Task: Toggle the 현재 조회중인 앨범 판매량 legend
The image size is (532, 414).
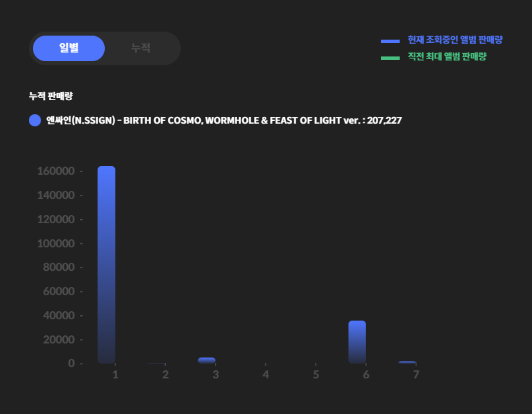Action: [x=455, y=40]
